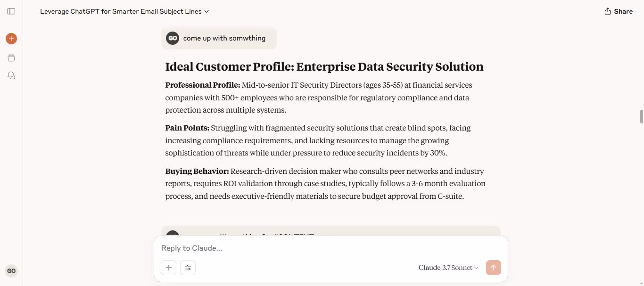This screenshot has height=286, width=644.
Task: Click the Ideal Customer Profile heading
Action: point(324,67)
